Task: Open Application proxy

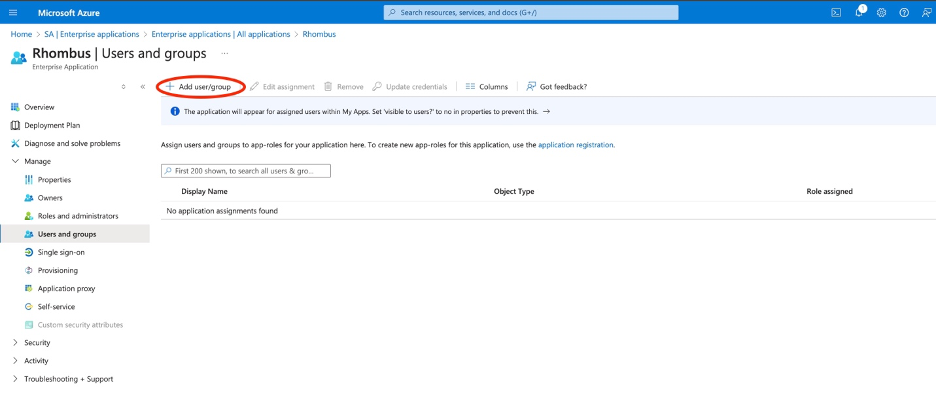Action: (x=66, y=288)
